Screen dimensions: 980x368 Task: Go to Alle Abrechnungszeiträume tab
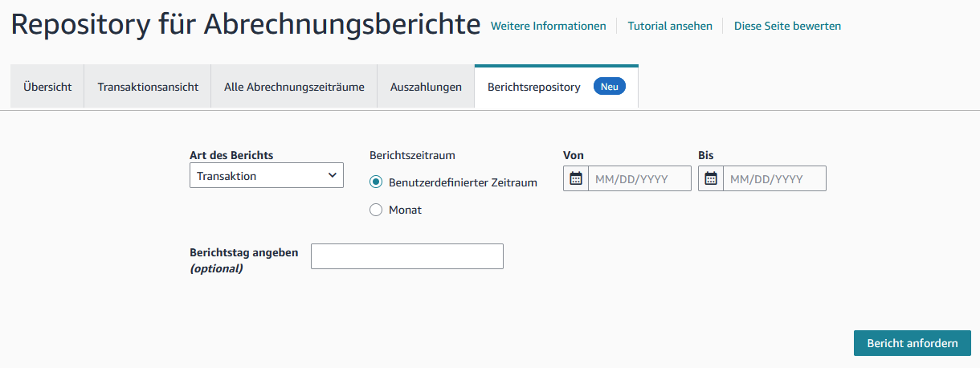[x=294, y=87]
